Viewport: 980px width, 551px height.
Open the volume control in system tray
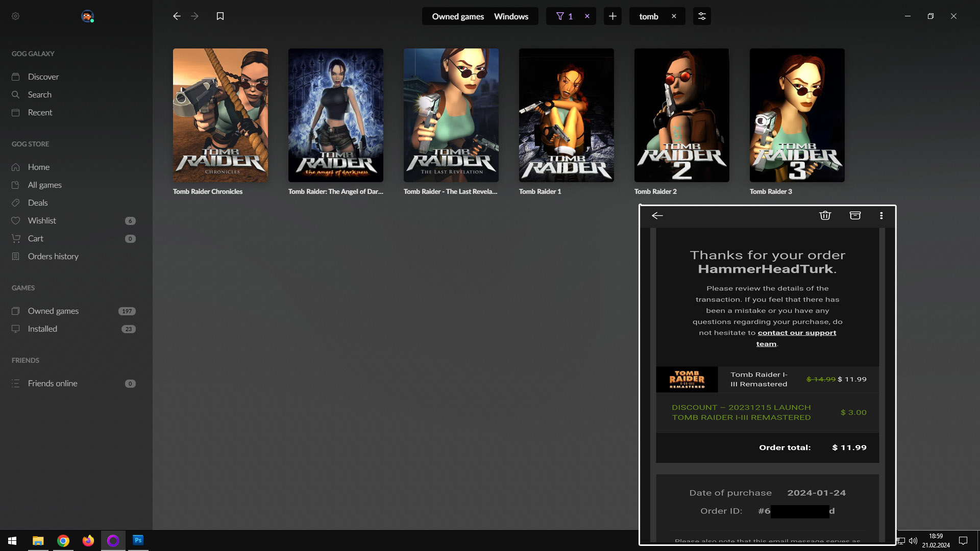913,541
